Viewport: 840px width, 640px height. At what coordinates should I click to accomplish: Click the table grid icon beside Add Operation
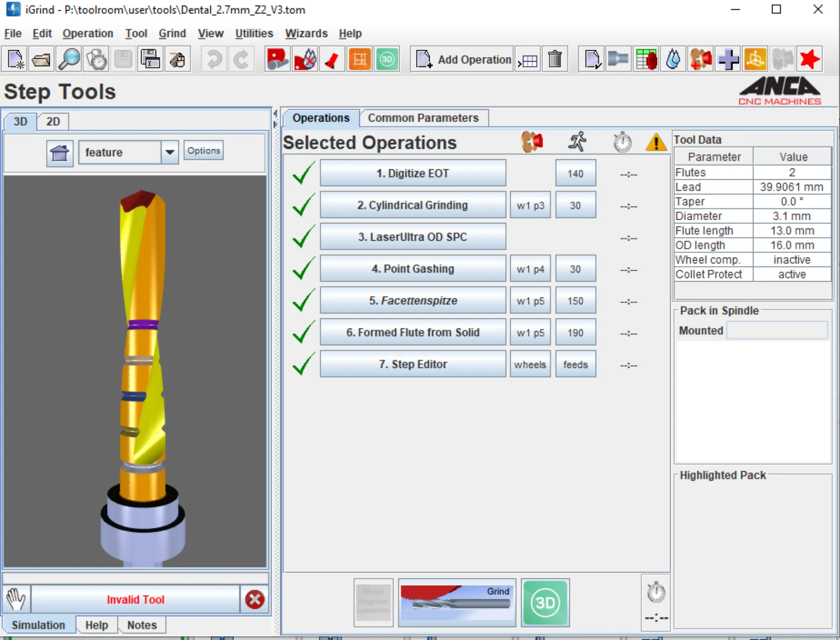click(x=528, y=60)
